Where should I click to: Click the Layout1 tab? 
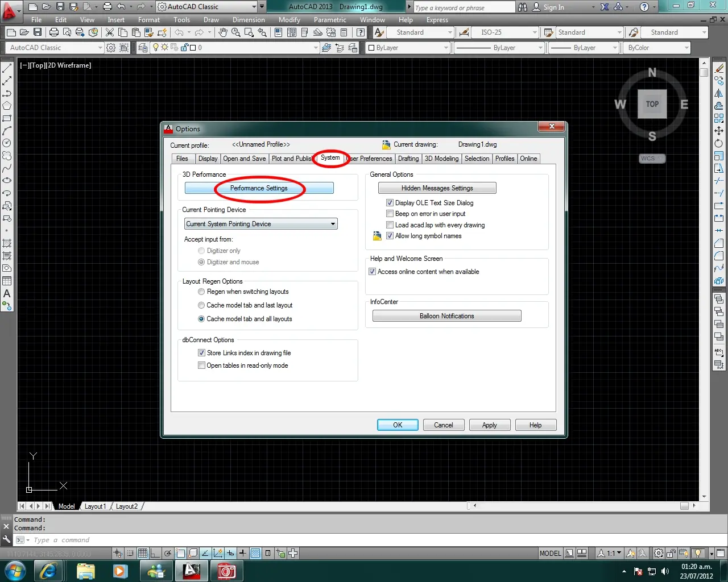pyautogui.click(x=95, y=506)
